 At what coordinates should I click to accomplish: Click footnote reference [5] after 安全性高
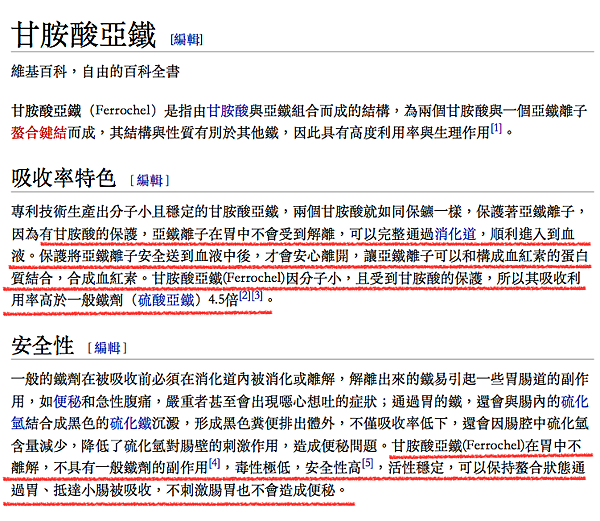[x=367, y=463]
